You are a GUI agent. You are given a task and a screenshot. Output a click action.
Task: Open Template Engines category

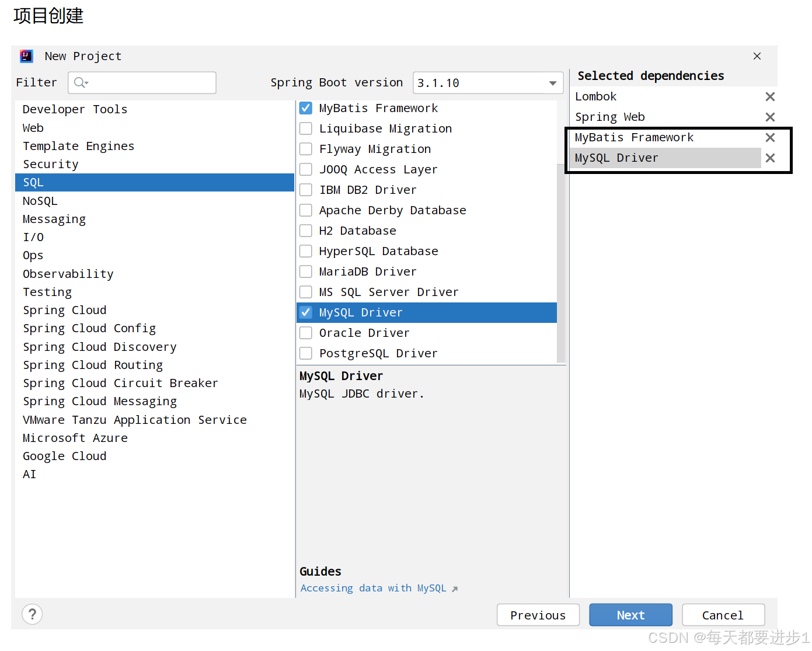(x=155, y=146)
